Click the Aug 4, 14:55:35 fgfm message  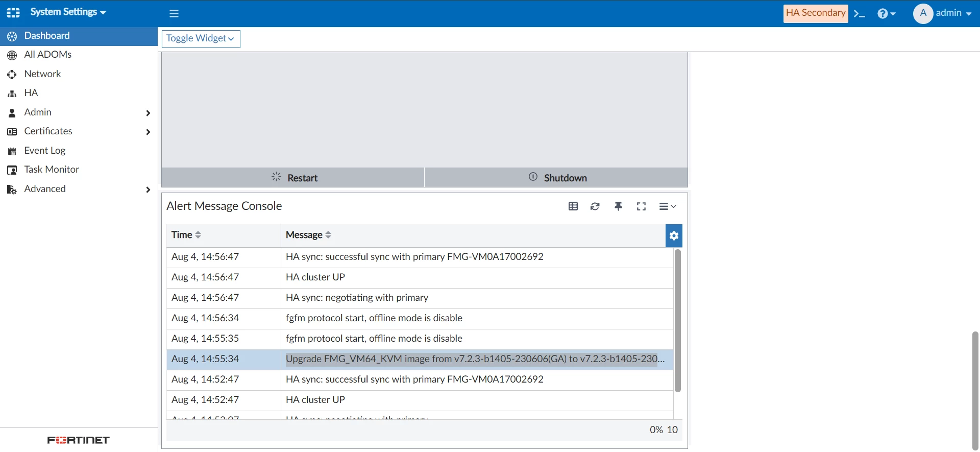pos(374,339)
